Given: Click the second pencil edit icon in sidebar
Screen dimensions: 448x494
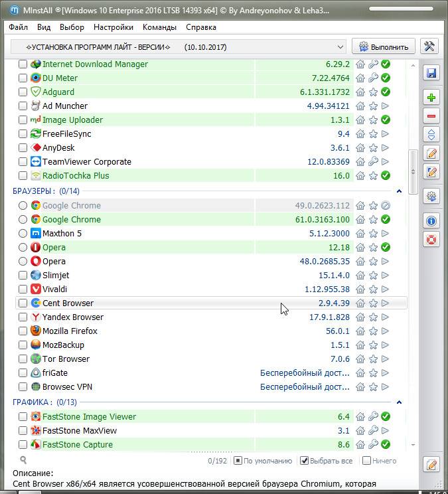Looking at the screenshot, I should pos(431,172).
